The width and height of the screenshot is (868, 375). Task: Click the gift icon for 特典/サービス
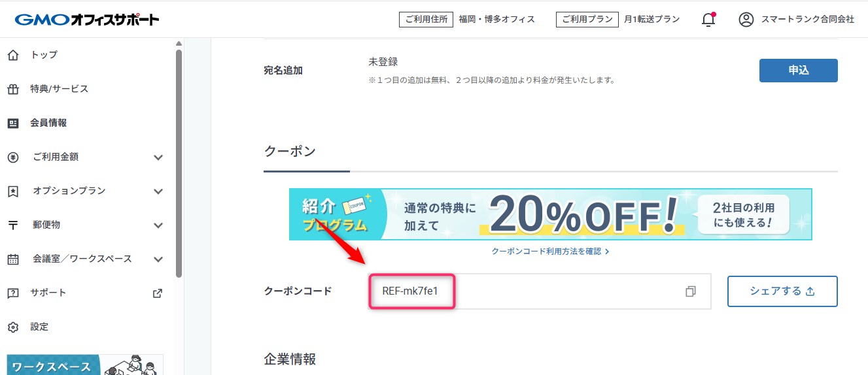(13, 89)
